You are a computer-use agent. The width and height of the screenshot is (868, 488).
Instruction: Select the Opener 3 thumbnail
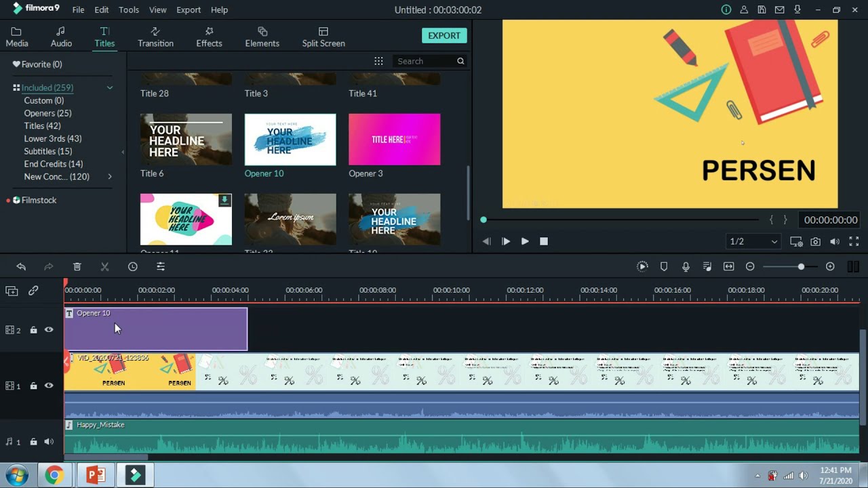pos(394,140)
